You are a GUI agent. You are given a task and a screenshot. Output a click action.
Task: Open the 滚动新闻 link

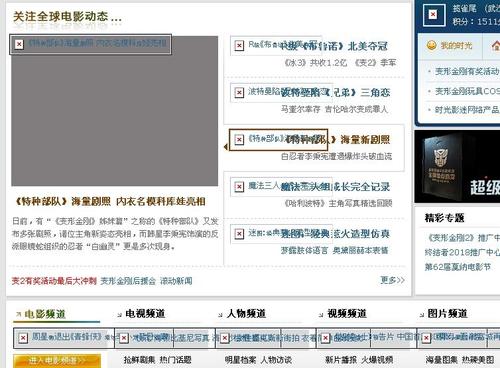[x=176, y=281]
